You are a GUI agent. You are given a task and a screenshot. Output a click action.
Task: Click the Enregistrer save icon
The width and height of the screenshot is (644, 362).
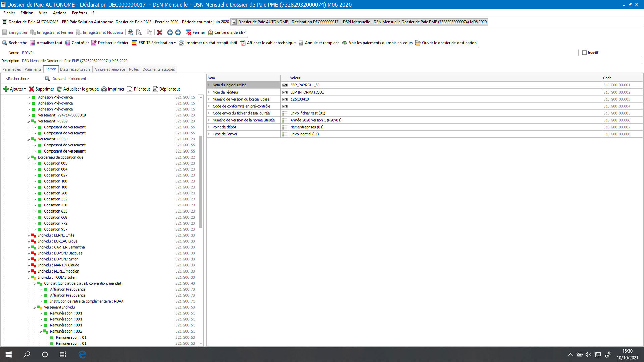(5, 32)
